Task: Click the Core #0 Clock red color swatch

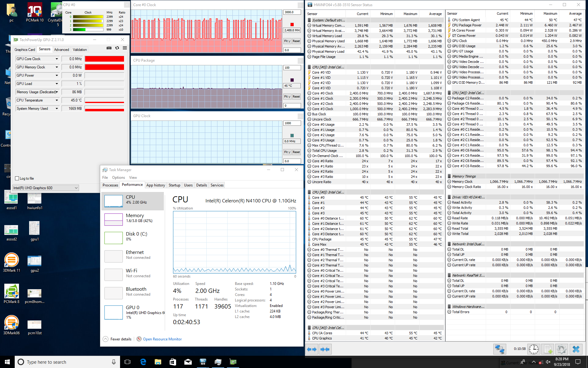Action: tap(292, 25)
